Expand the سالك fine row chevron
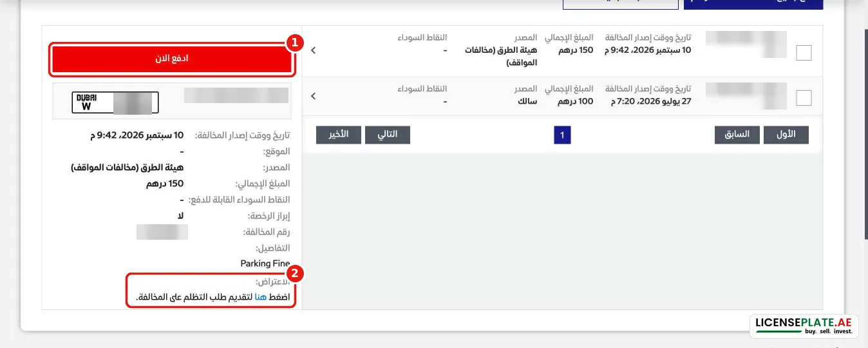Viewport: 868px width, 348px height. pos(313,96)
